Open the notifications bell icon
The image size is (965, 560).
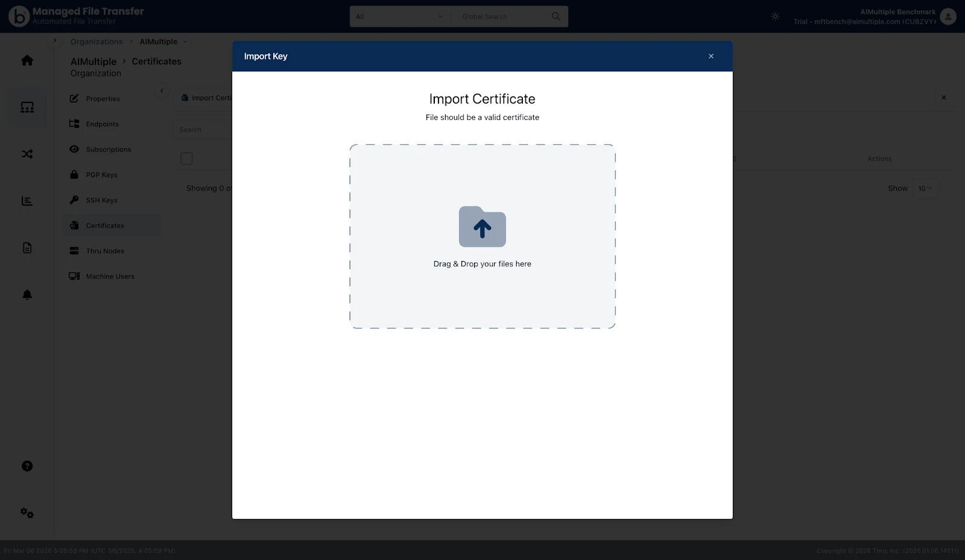(x=27, y=295)
